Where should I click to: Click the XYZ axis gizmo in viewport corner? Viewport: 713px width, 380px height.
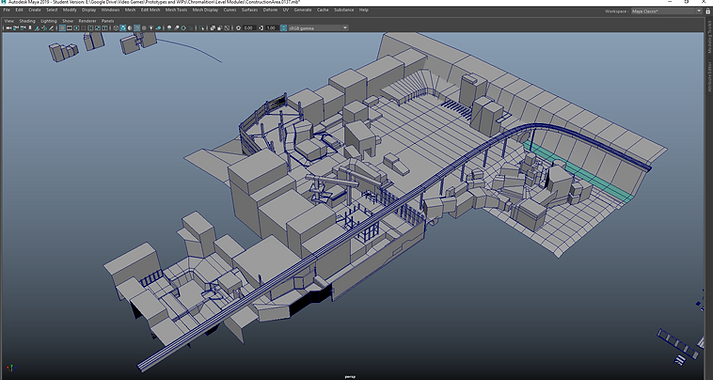(11, 368)
